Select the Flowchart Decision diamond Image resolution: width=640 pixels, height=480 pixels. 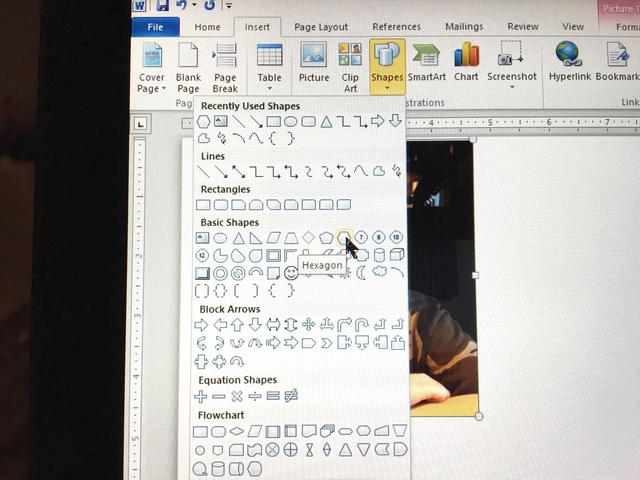[236, 431]
